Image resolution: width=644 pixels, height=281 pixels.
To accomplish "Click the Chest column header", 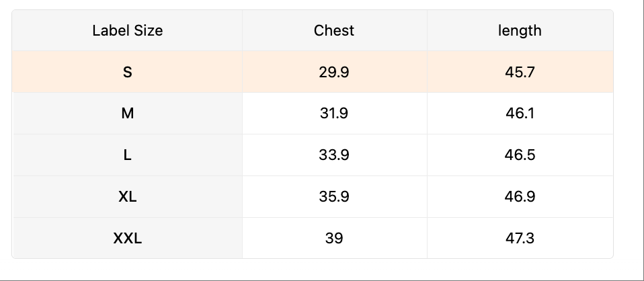I will click(334, 30).
